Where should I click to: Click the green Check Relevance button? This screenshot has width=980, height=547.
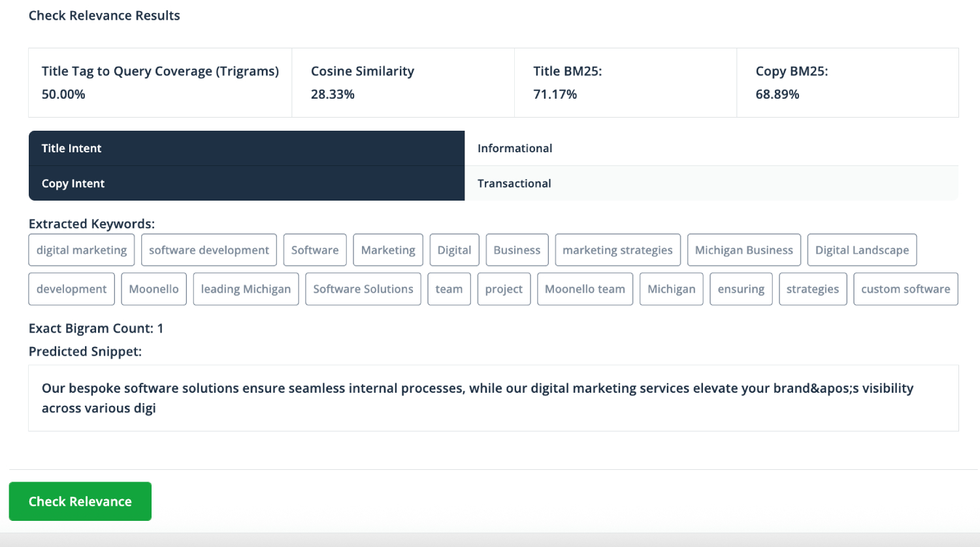click(x=80, y=501)
